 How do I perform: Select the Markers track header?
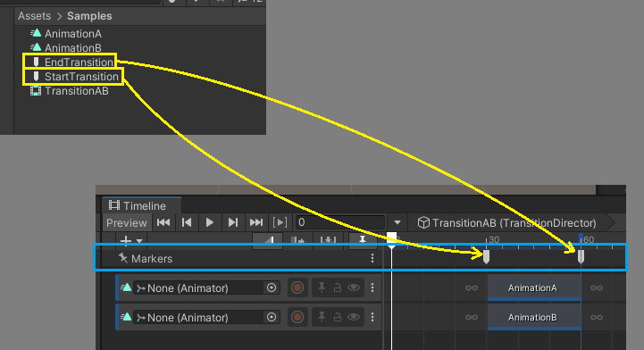pos(240,259)
